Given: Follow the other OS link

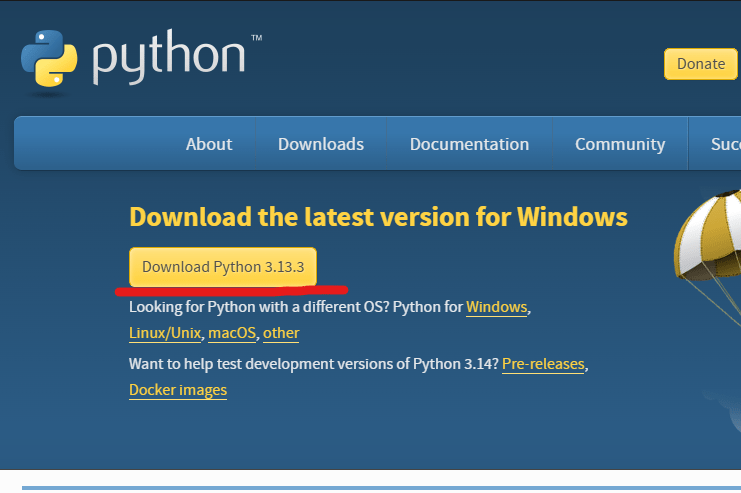Looking at the screenshot, I should 281,333.
